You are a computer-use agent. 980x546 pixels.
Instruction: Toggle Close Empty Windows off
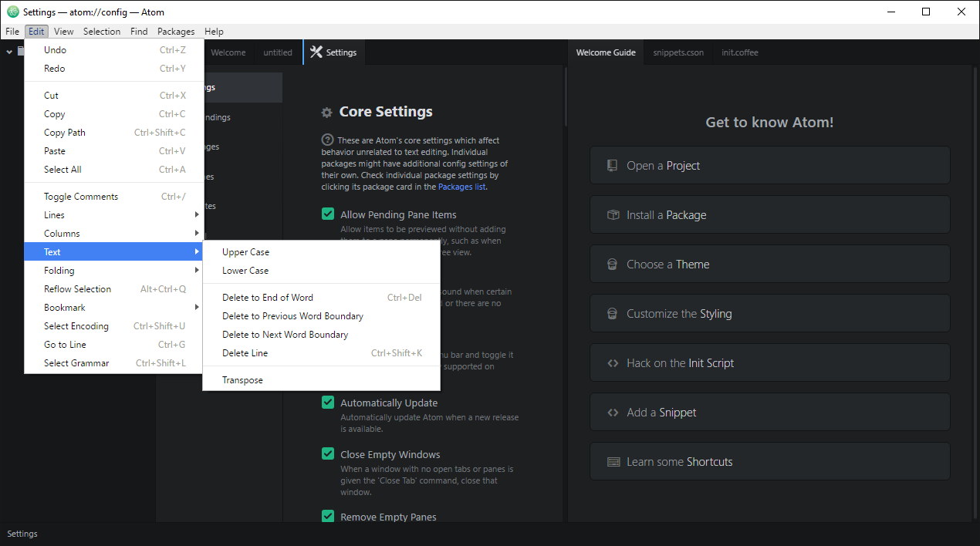pos(328,454)
